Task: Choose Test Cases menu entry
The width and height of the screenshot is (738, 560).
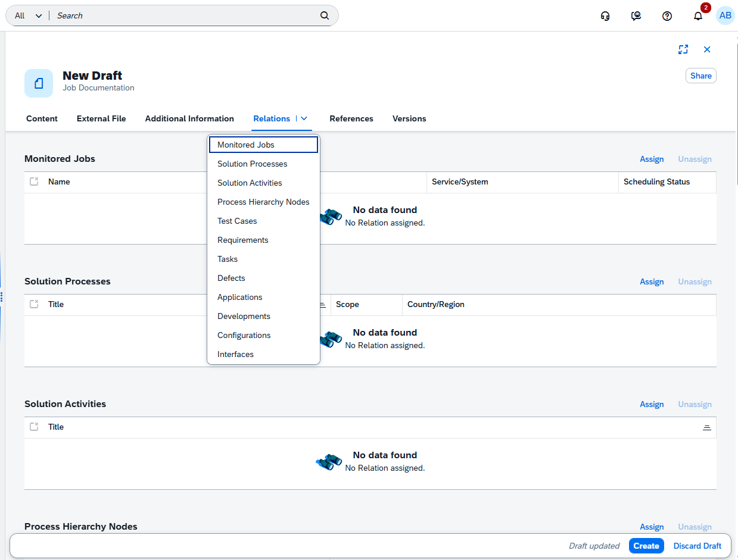Action: (x=263, y=221)
